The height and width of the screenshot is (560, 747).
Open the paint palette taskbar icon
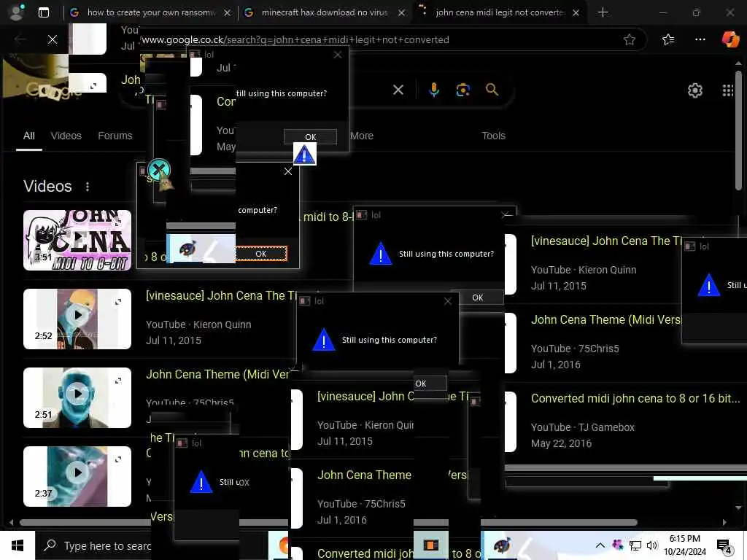[x=501, y=545]
